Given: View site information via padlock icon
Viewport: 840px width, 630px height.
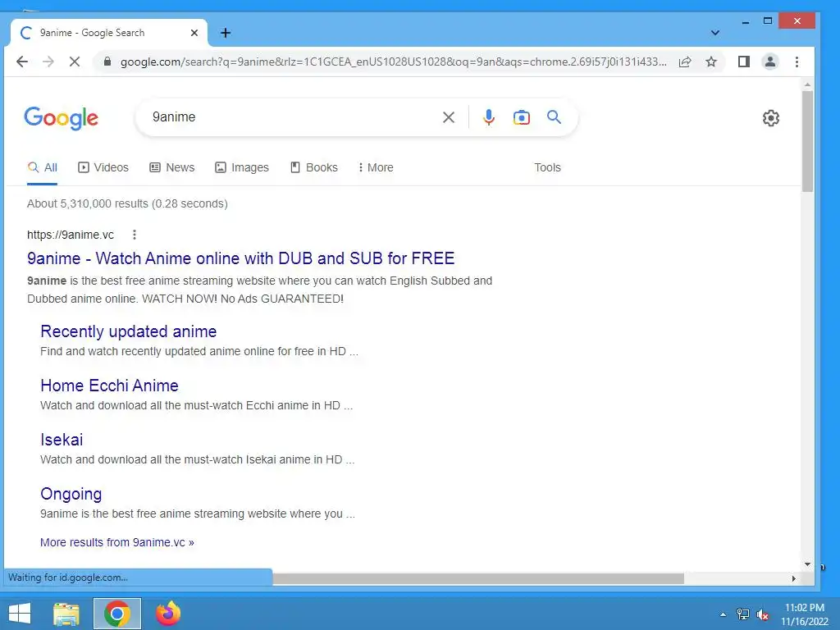Looking at the screenshot, I should [107, 62].
